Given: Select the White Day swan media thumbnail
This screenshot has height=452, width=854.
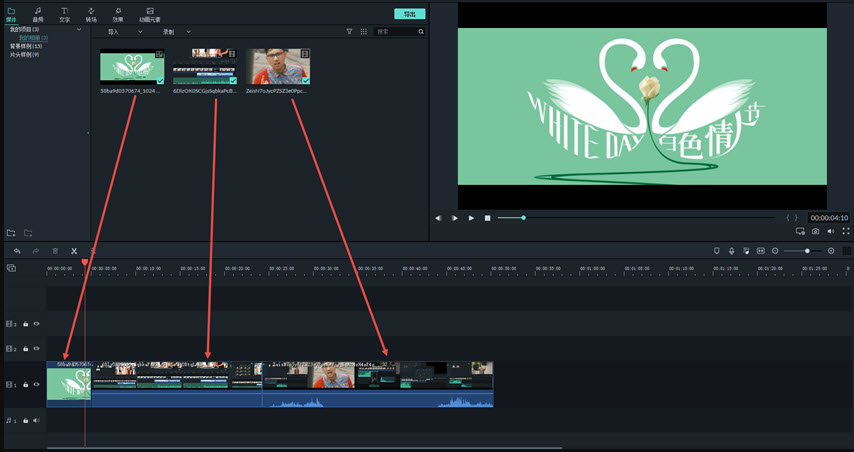Looking at the screenshot, I should 132,67.
